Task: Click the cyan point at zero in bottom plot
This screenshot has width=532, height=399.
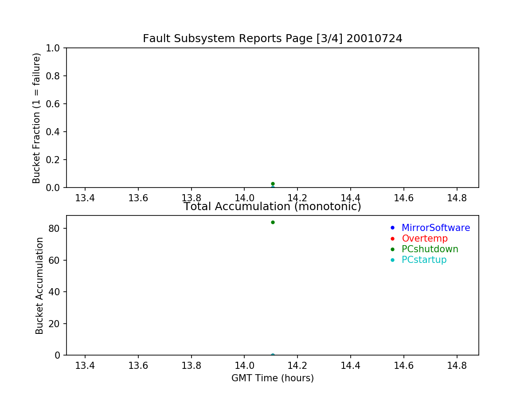Action: point(273,355)
